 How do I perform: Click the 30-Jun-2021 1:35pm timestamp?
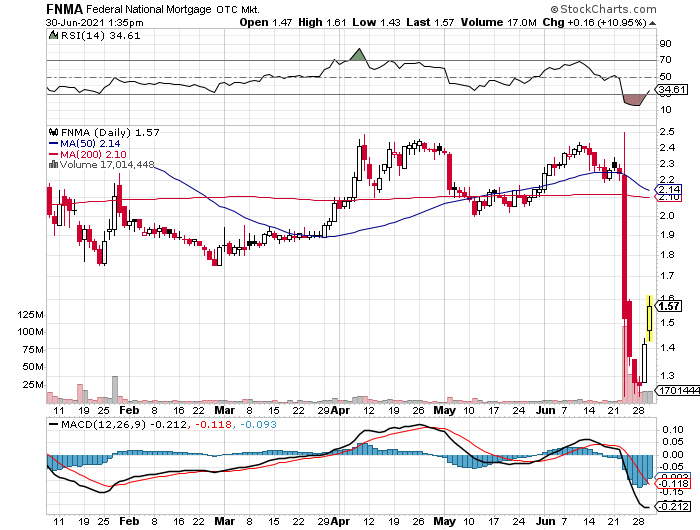tap(95, 23)
